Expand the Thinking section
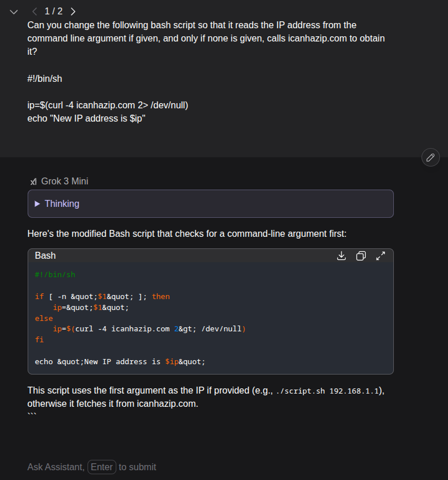 [56, 203]
